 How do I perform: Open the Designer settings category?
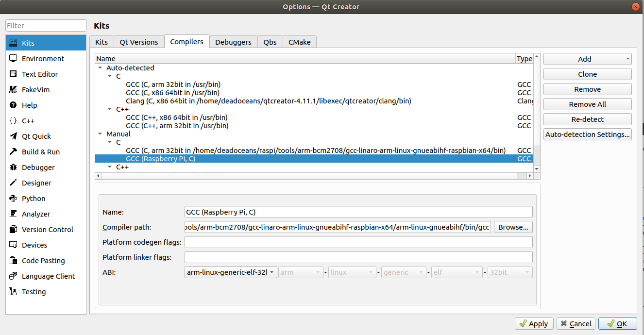pos(46,183)
